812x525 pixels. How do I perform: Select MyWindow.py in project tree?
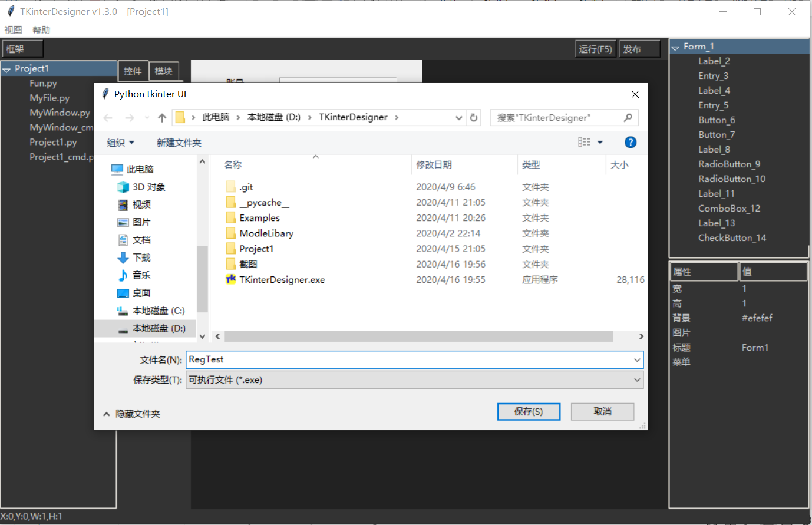60,113
